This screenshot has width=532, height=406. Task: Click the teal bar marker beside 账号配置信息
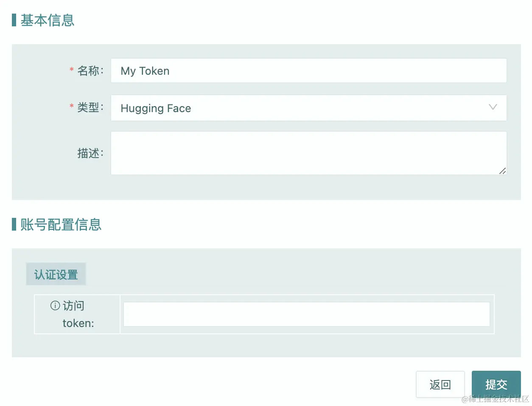coord(14,224)
